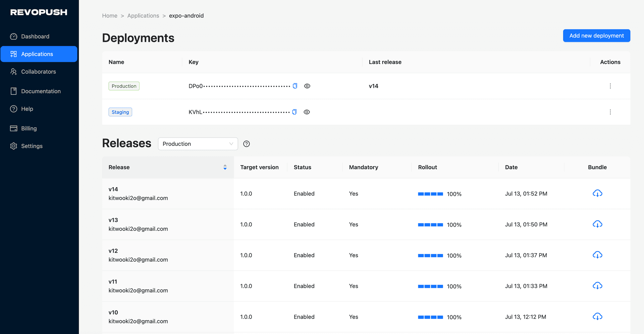
Task: Click Add new deployment button
Action: coord(596,36)
